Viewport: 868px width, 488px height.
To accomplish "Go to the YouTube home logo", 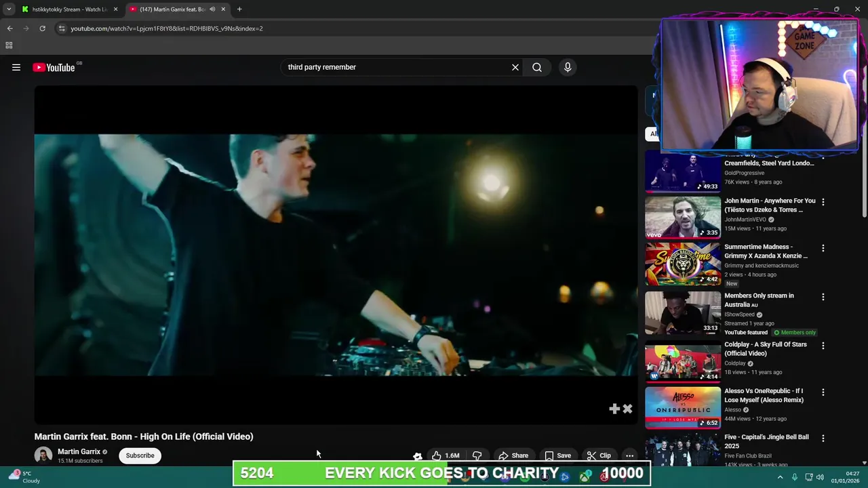I will point(54,67).
